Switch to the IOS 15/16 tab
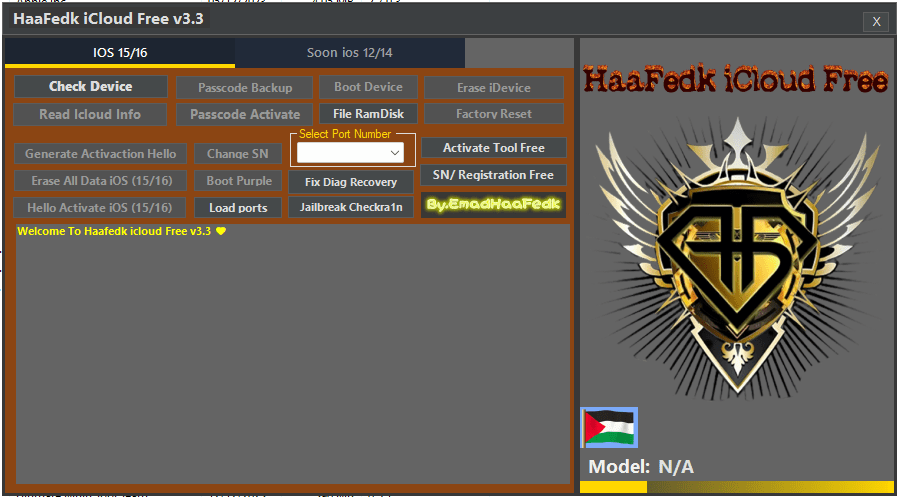This screenshot has height=497, width=900. pyautogui.click(x=120, y=53)
